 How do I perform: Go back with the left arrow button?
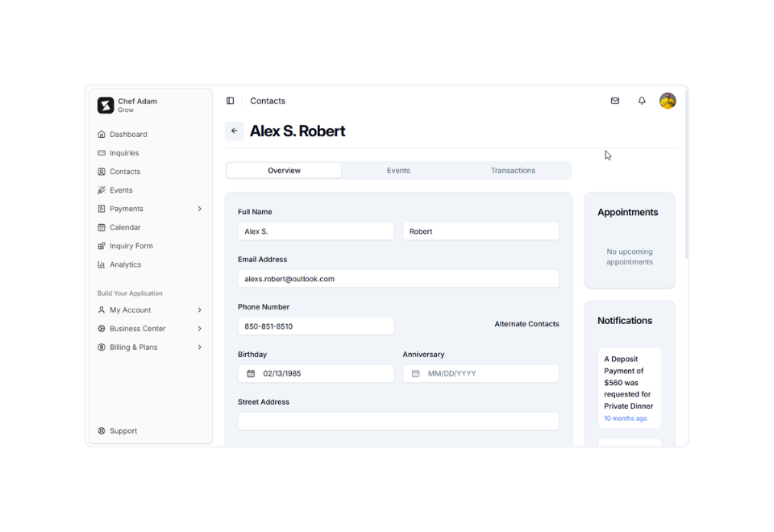click(235, 131)
